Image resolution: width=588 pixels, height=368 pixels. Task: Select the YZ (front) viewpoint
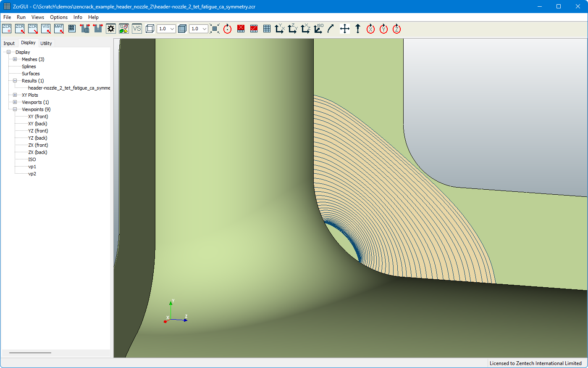point(38,131)
